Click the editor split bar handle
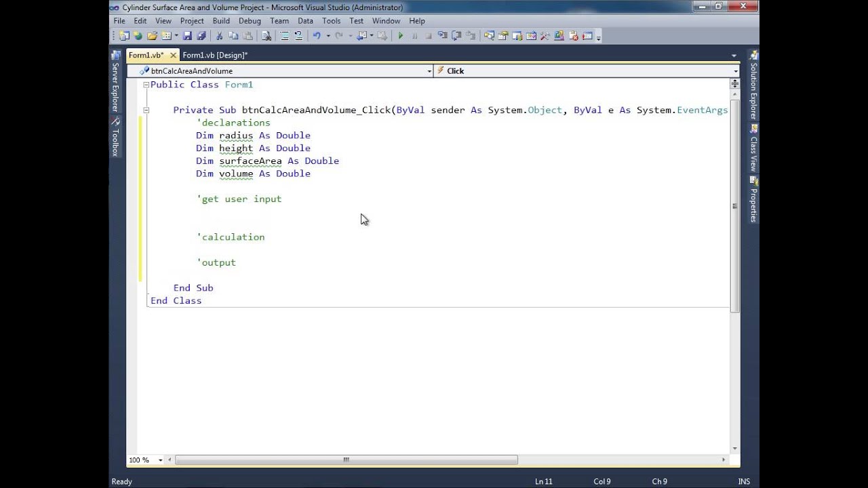Image resolution: width=868 pixels, height=488 pixels. (x=734, y=83)
